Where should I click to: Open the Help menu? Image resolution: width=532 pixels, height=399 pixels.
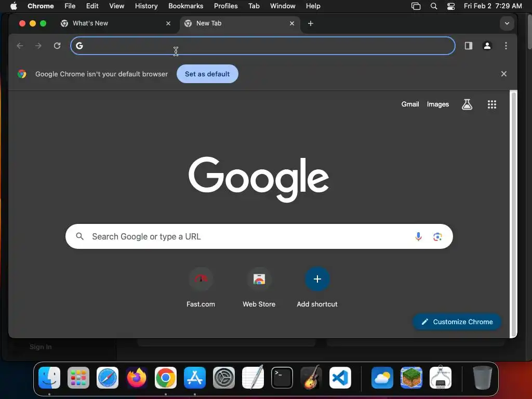313,6
